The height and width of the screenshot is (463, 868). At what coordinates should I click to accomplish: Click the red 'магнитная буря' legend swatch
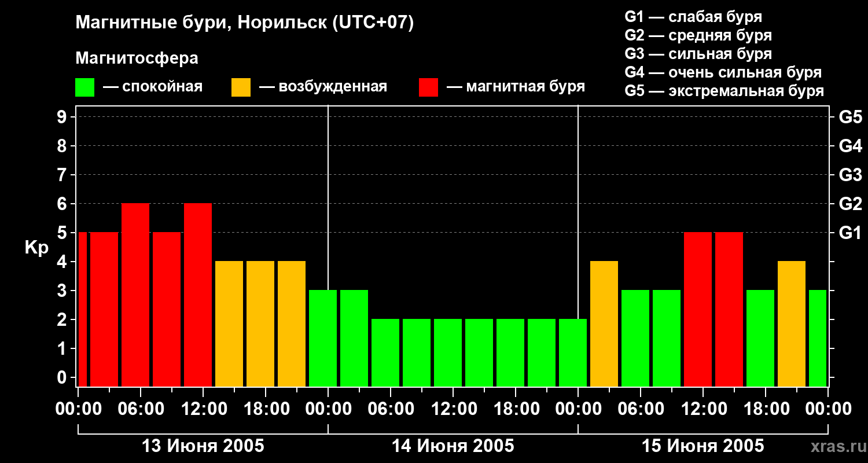click(x=428, y=87)
